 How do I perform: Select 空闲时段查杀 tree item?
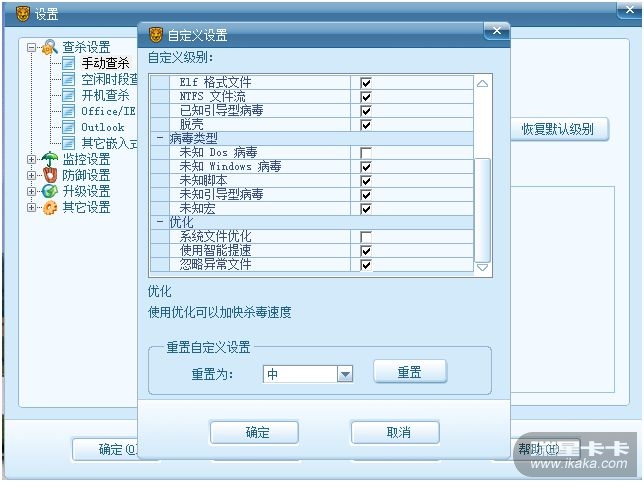tap(109, 79)
